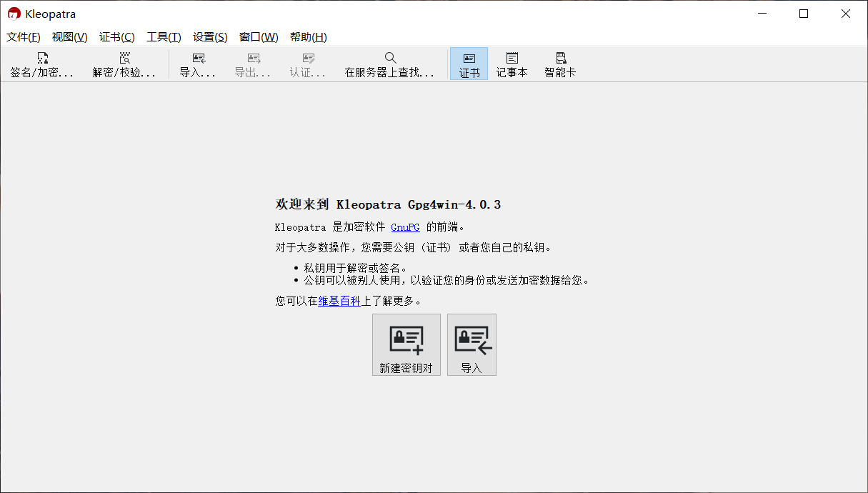Viewport: 868px width, 493px height.
Task: Click the 导出 toolbar icon
Action: [x=252, y=64]
